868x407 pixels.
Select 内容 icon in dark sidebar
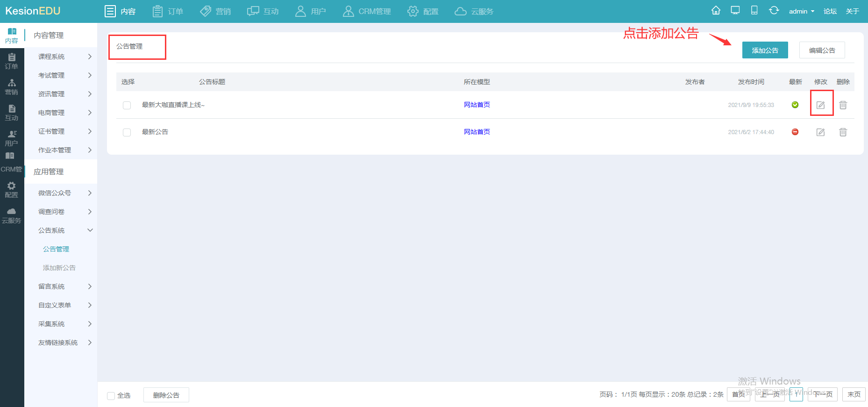[x=12, y=36]
